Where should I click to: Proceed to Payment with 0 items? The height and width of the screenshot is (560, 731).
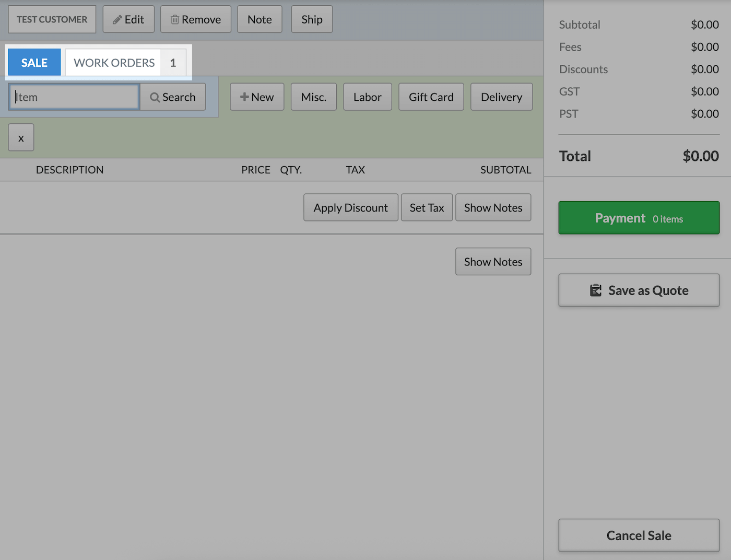tap(639, 218)
